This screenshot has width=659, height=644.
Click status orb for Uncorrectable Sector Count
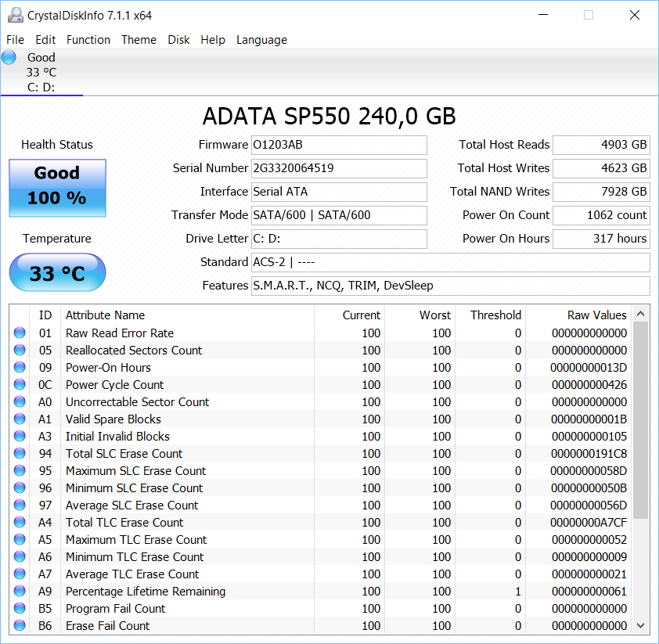click(x=20, y=402)
